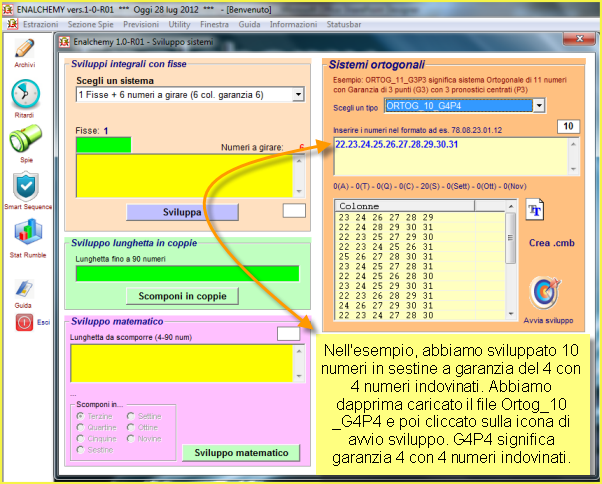Image resolution: width=602 pixels, height=484 pixels.
Task: Open the Utility menu
Action: pyautogui.click(x=179, y=22)
